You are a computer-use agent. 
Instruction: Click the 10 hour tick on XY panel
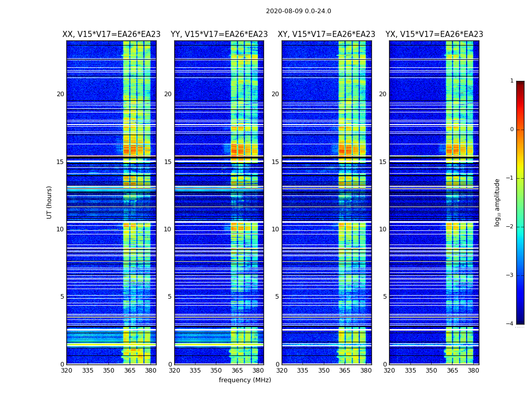pyautogui.click(x=275, y=229)
